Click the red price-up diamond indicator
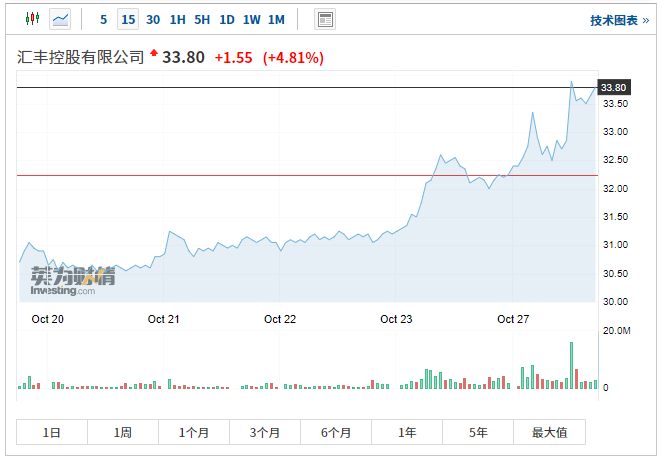Viewport: 663px width, 462px height. (x=155, y=53)
